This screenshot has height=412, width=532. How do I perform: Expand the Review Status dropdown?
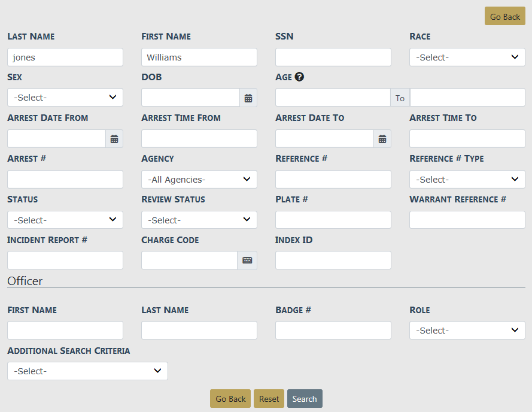pos(199,220)
